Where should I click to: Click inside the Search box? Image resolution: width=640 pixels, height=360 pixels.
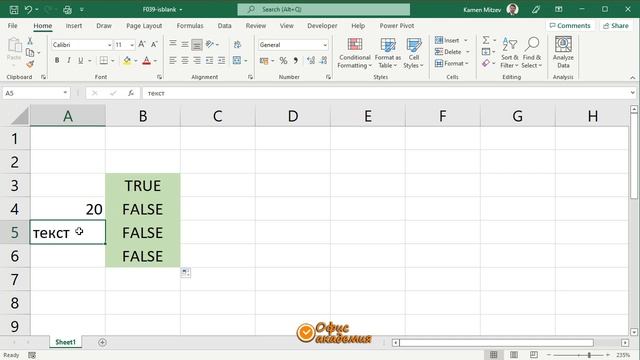324,9
